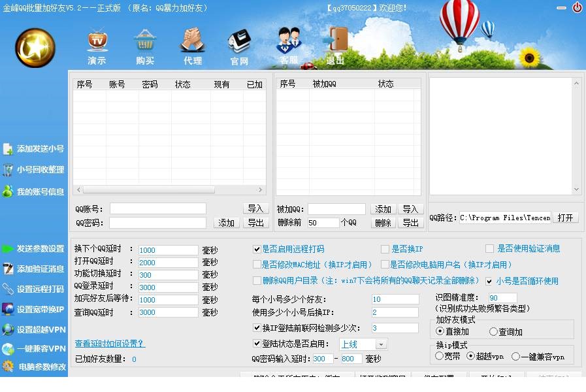This screenshot has height=392, width=586.
Task: Focus the QQ账号 input field
Action: pos(157,208)
